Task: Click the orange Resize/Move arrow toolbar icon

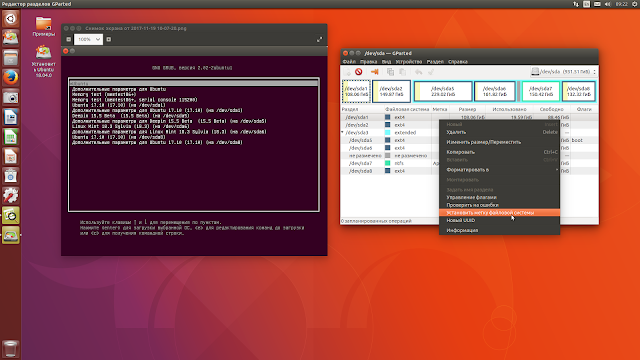Action: pyautogui.click(x=374, y=72)
